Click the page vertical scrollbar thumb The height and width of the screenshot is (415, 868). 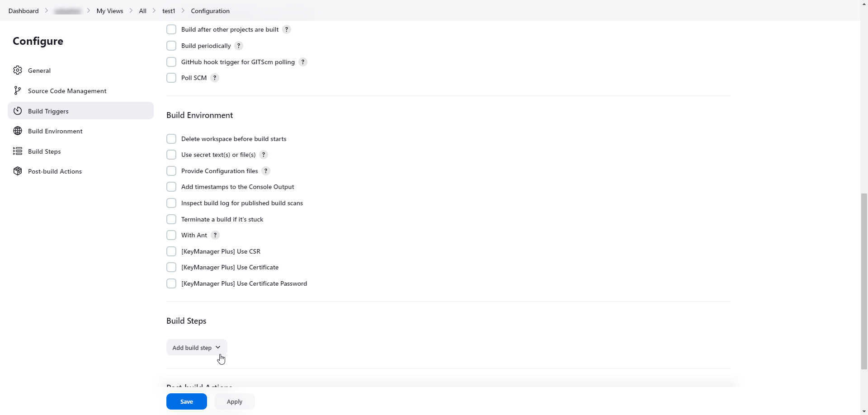[x=864, y=280]
